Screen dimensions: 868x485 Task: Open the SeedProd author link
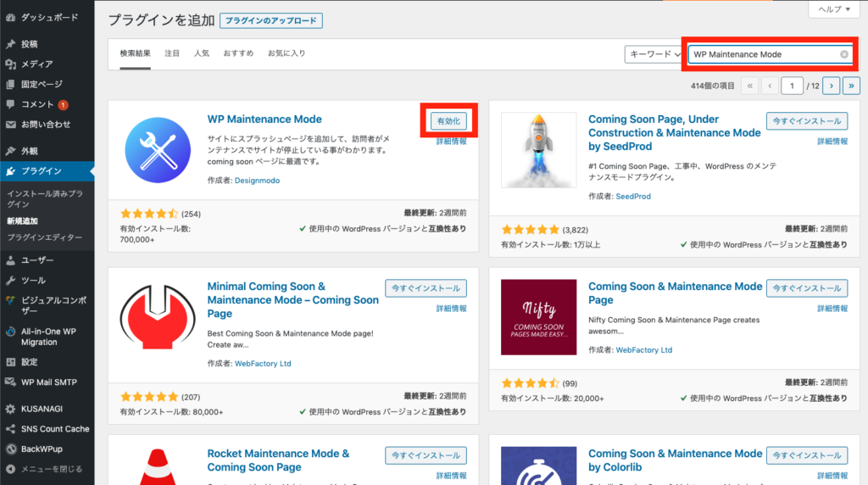coord(633,197)
